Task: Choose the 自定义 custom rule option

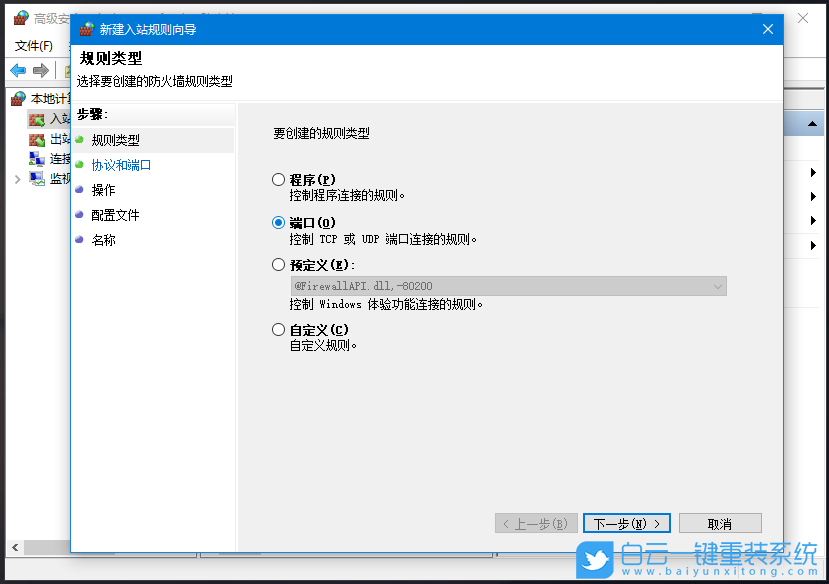Action: (277, 328)
